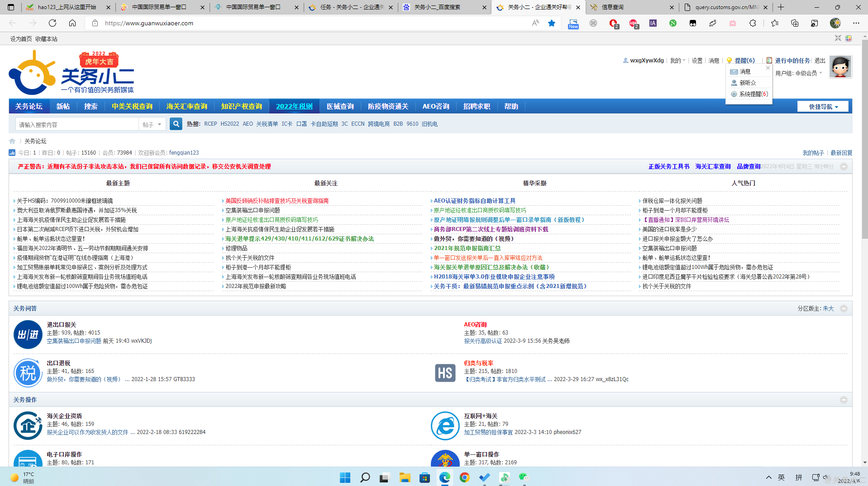Click 退出 logout link
This screenshot has height=486, width=868.
tap(820, 61)
